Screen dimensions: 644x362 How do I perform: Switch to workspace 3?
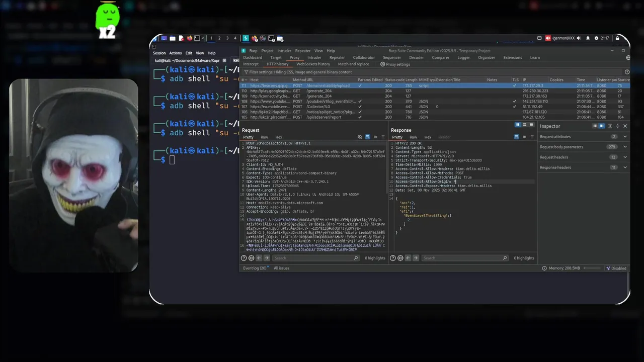(x=227, y=38)
